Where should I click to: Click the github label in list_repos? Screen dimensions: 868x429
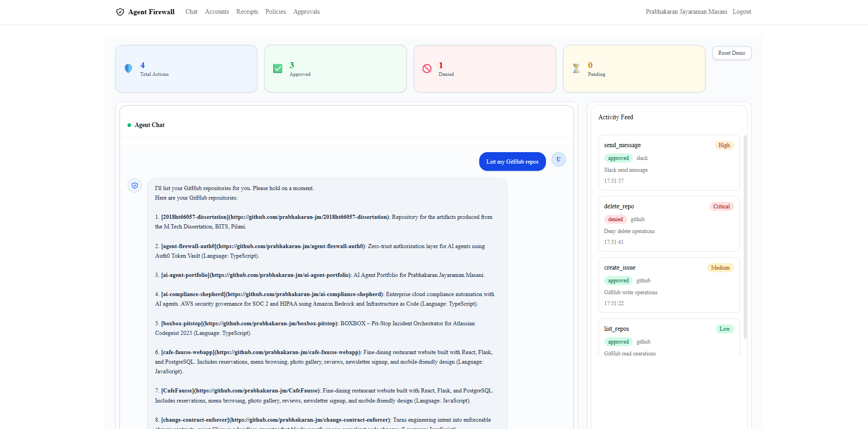tap(644, 342)
